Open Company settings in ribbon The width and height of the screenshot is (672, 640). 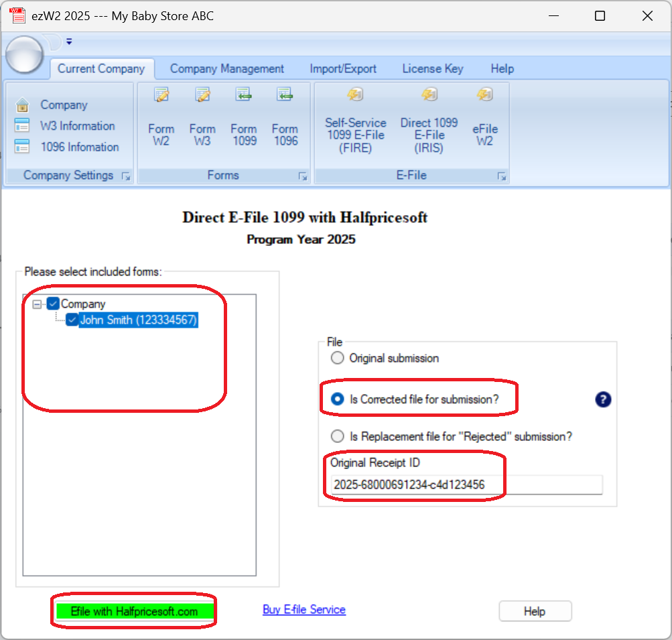click(x=63, y=105)
